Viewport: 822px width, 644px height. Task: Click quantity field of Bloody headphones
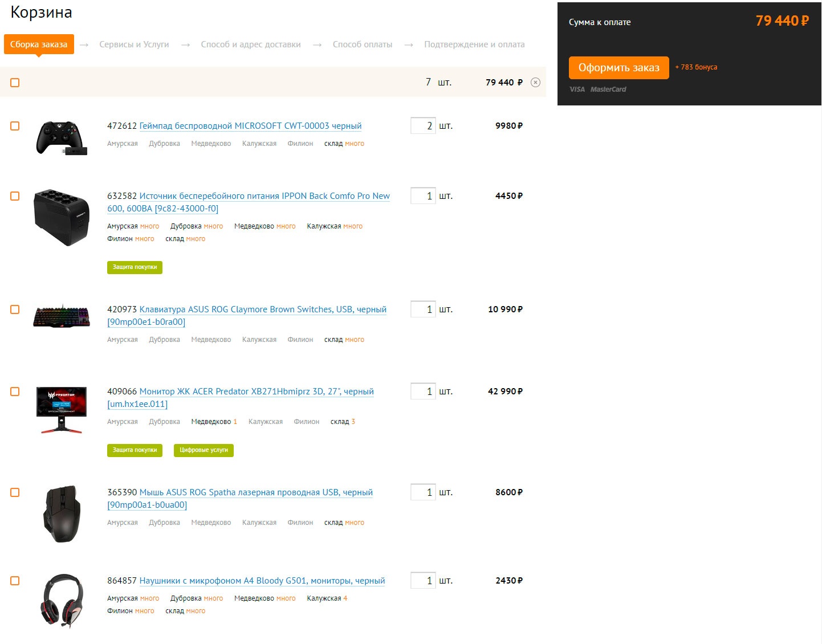[x=423, y=581]
